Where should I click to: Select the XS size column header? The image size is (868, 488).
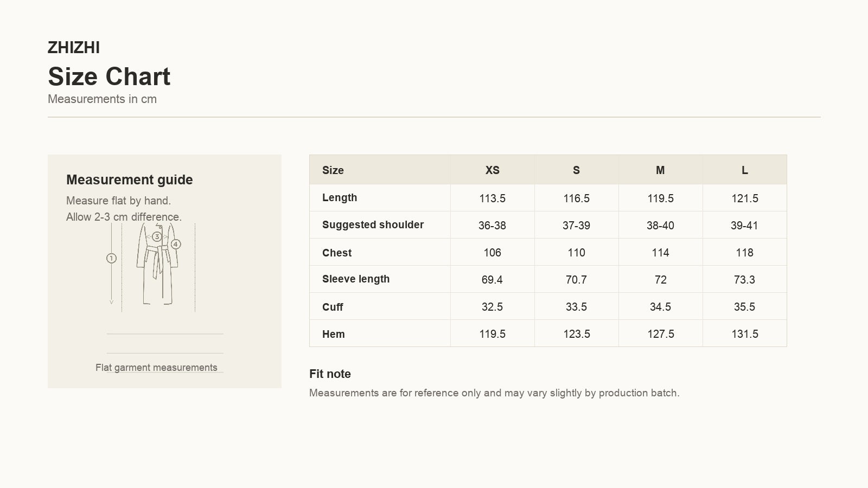point(492,170)
